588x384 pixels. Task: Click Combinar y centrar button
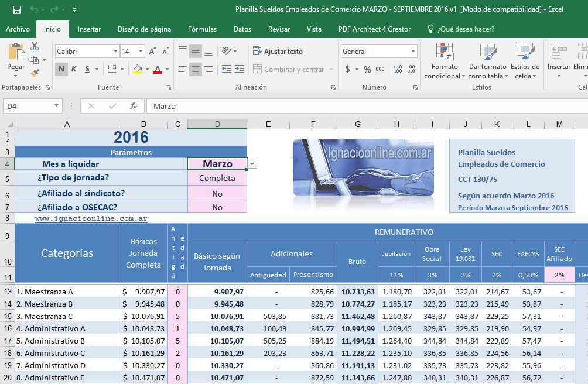click(288, 69)
